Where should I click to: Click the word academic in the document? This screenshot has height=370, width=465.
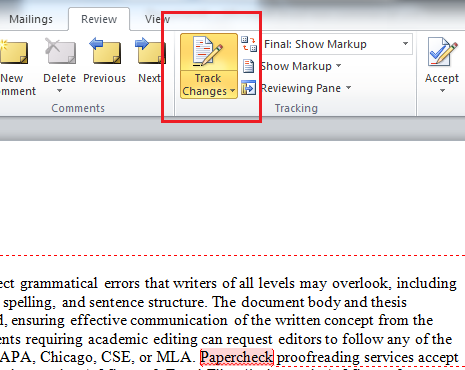click(x=118, y=339)
